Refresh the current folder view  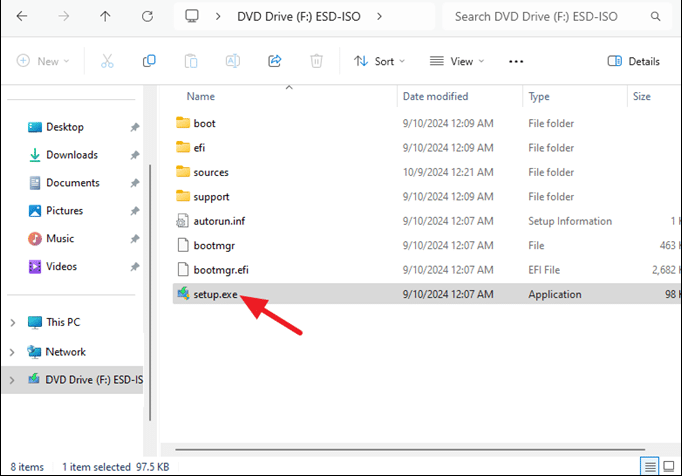147,17
